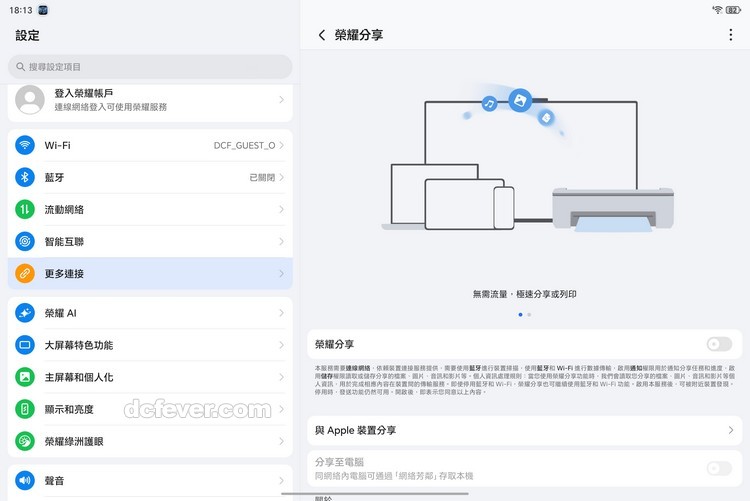This screenshot has height=501, width=750.
Task: Select the first carousel page dot
Action: pos(520,314)
